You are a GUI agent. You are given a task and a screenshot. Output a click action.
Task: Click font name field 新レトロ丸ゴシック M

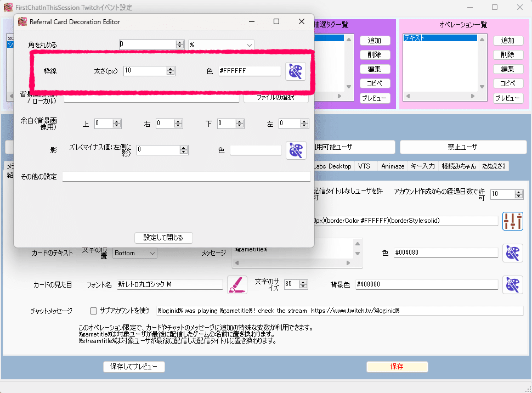(x=169, y=285)
